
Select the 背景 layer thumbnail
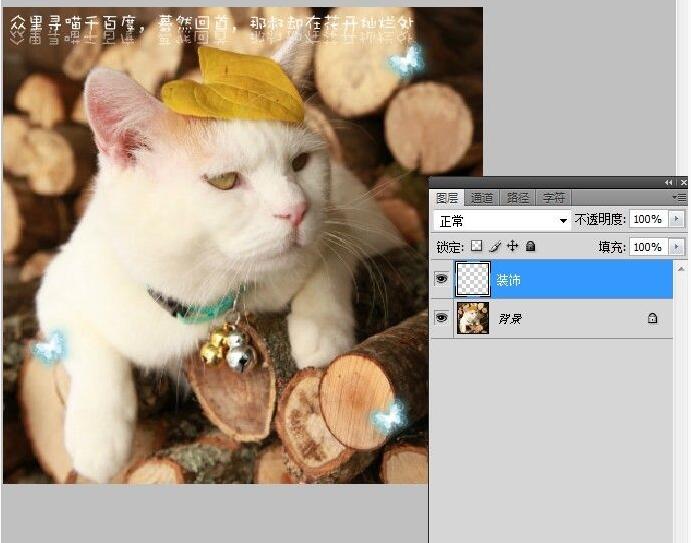point(473,318)
